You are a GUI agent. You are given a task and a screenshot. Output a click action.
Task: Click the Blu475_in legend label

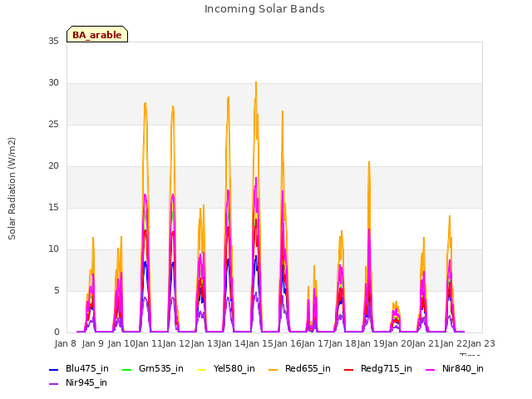(x=87, y=369)
